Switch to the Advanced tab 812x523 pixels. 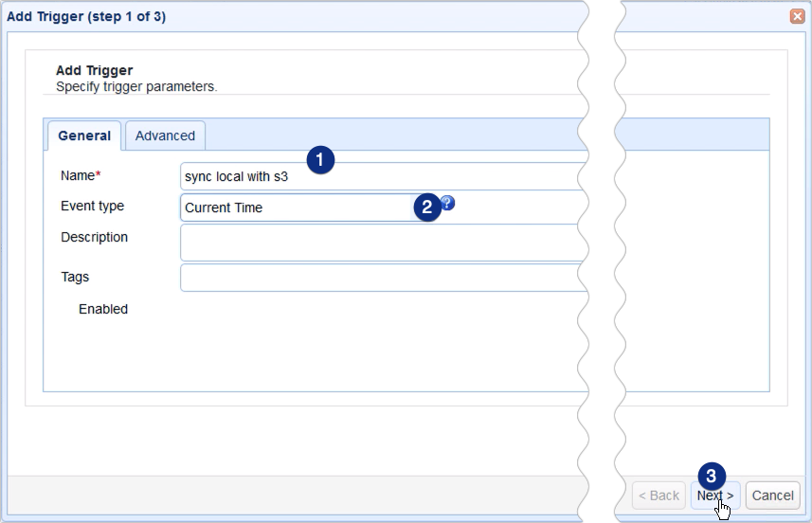pyautogui.click(x=165, y=135)
